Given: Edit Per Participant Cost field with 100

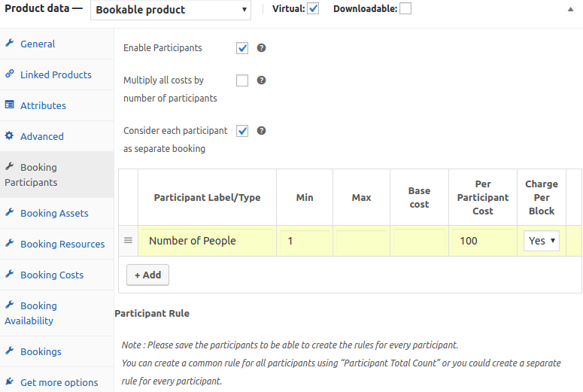Looking at the screenshot, I should pyautogui.click(x=483, y=241).
